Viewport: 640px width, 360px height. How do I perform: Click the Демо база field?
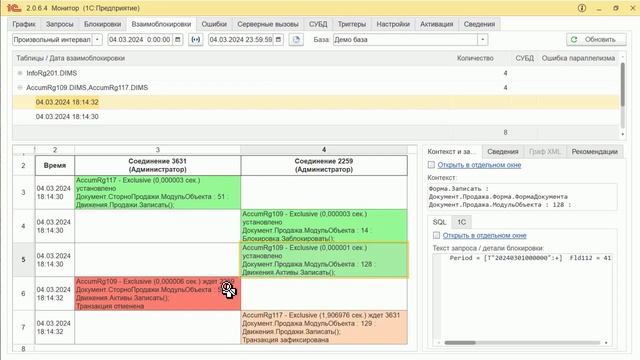click(x=405, y=40)
